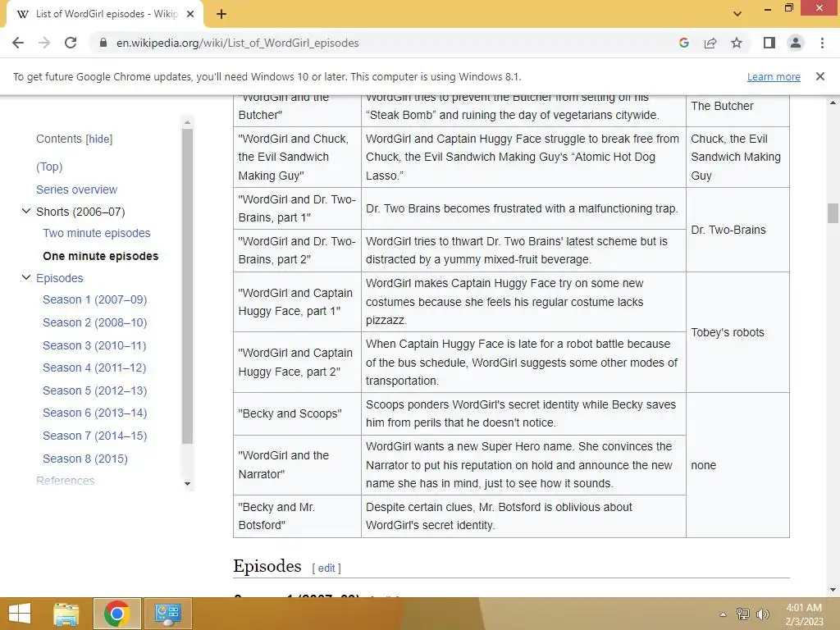Click the "Becky and Mr. Botsford" cell
Screen dimensions: 840x630
coord(297,516)
